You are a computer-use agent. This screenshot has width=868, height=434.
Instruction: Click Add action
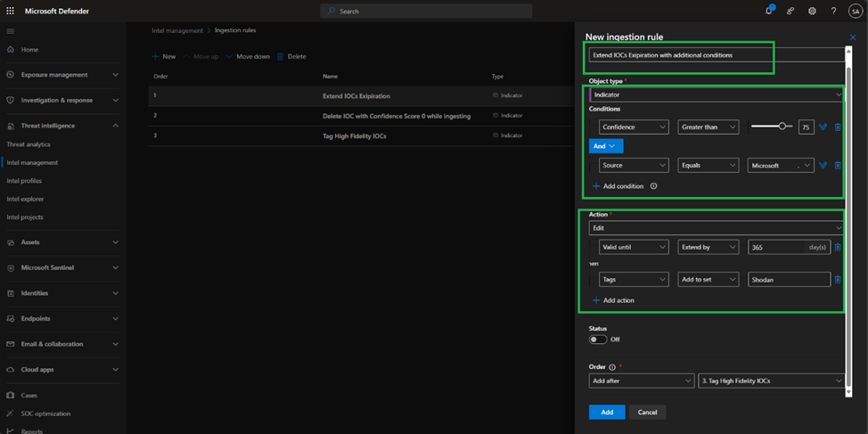[x=613, y=300]
